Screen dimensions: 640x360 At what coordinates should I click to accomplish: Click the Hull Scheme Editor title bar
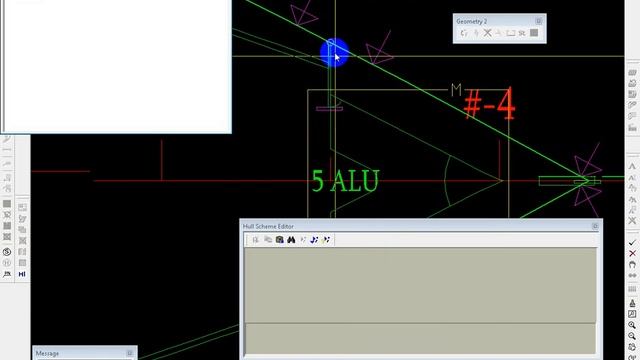click(421, 226)
